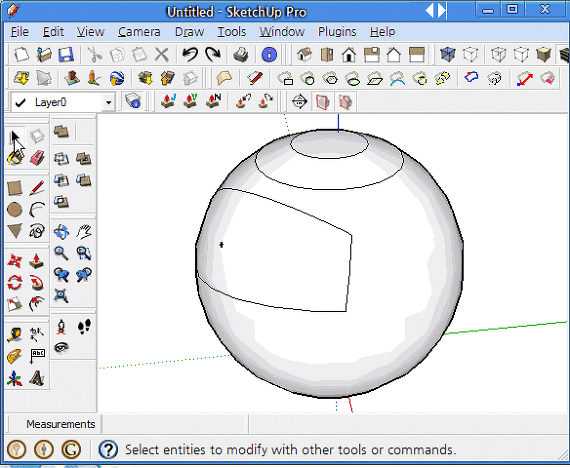Open the Camera menu
Viewport: 570px width, 468px height.
pos(139,32)
